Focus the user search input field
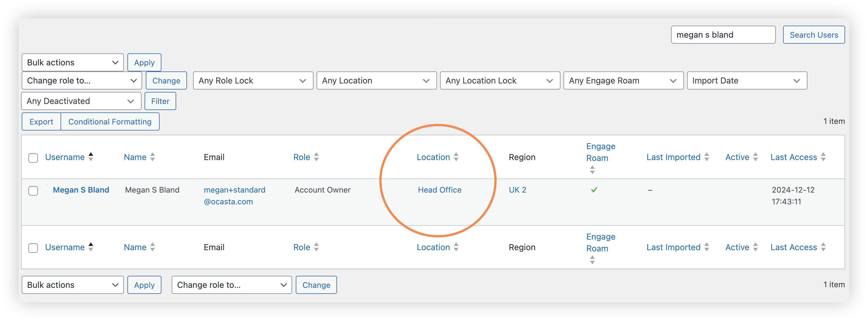 [x=723, y=35]
